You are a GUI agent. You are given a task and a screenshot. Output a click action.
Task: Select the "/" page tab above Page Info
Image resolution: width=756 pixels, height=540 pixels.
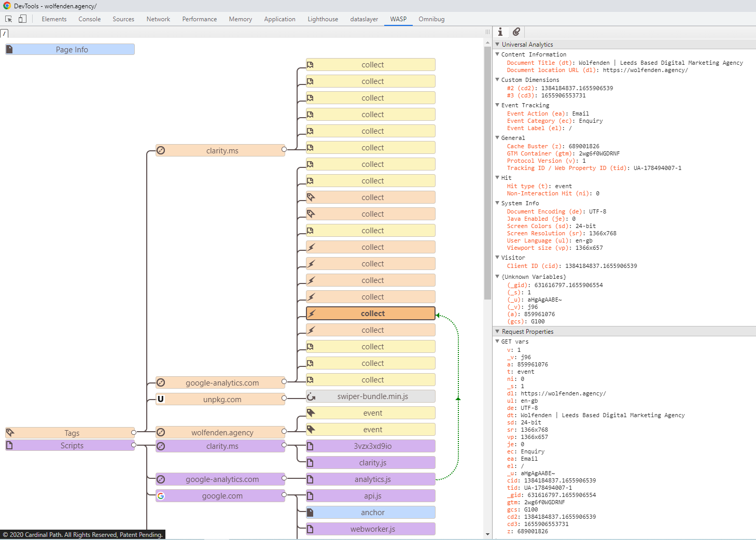click(4, 34)
